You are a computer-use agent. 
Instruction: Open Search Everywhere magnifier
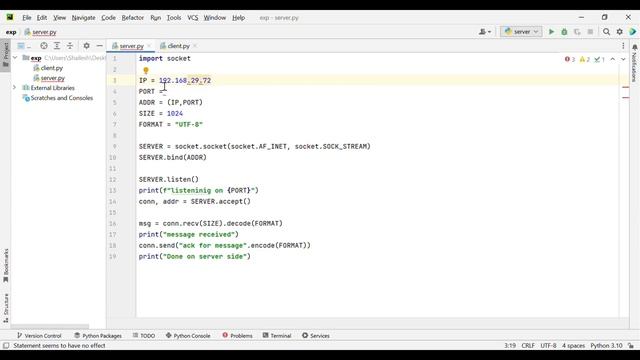(607, 32)
